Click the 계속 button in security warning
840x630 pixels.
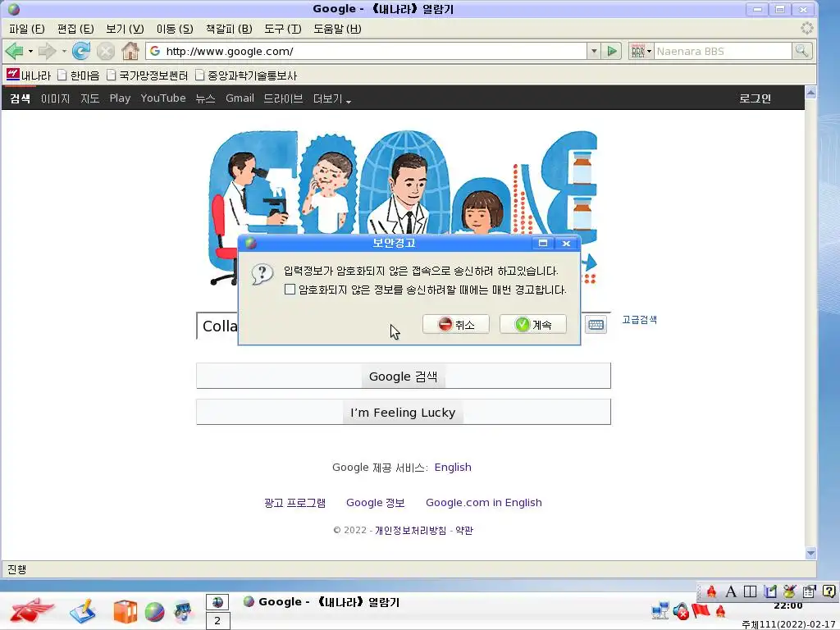click(533, 325)
